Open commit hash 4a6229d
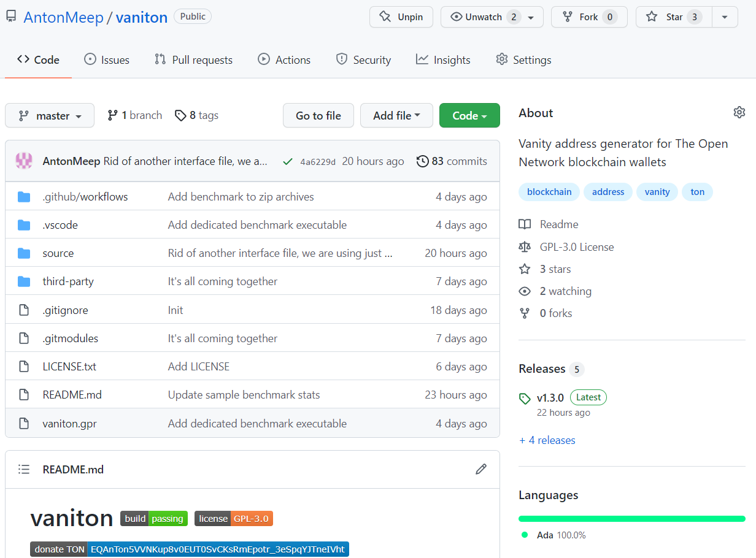This screenshot has height=558, width=756. pos(318,162)
